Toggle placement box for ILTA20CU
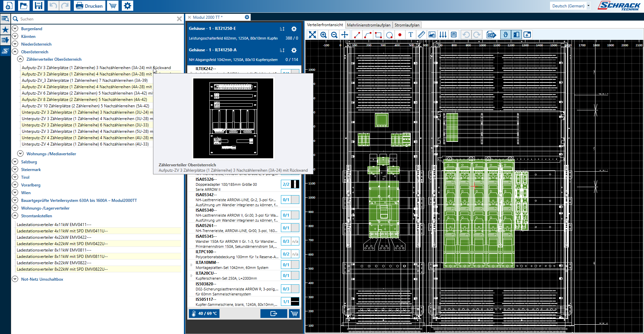The image size is (644, 334). [295, 276]
